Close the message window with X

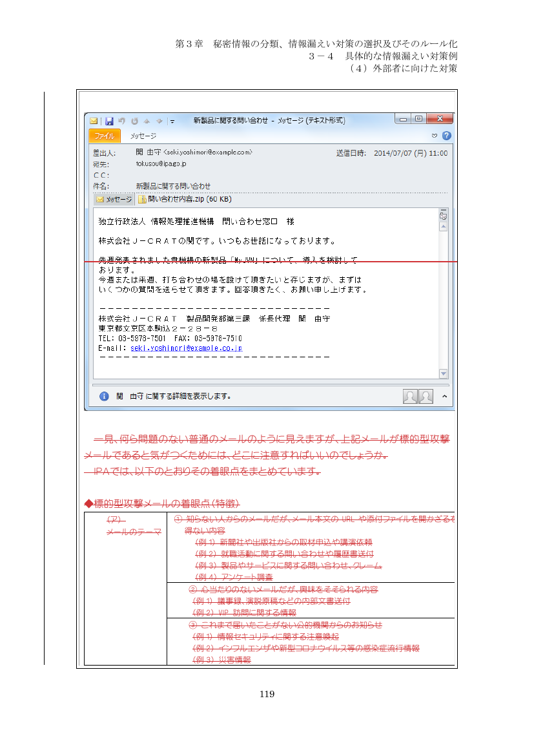[440, 119]
